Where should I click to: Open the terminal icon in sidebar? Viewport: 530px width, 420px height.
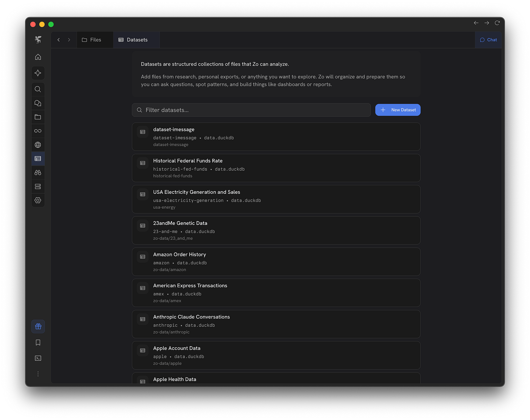[38, 358]
